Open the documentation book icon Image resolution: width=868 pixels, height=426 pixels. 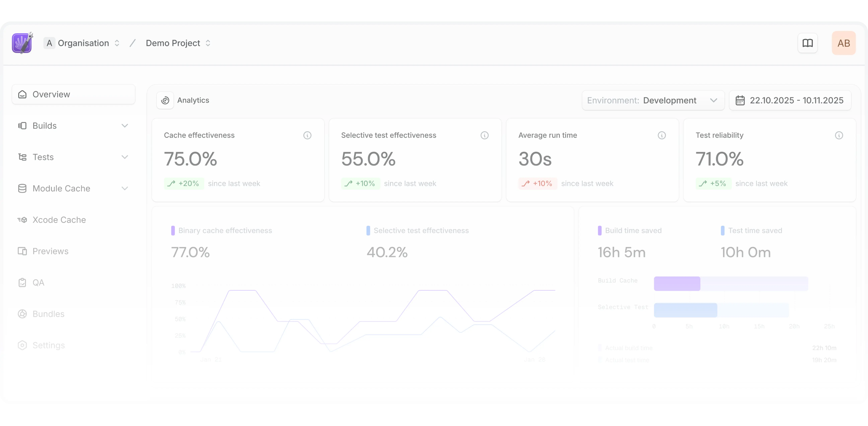point(807,43)
